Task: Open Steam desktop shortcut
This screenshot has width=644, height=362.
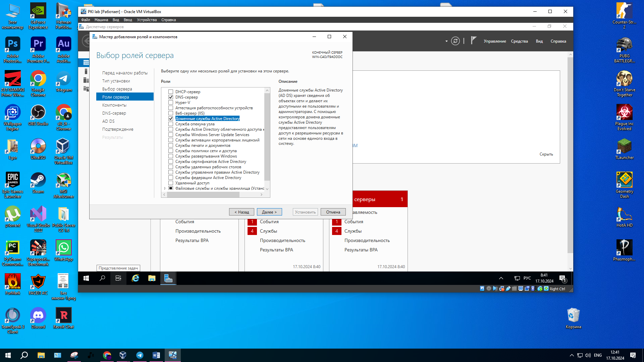Action: 38,183
